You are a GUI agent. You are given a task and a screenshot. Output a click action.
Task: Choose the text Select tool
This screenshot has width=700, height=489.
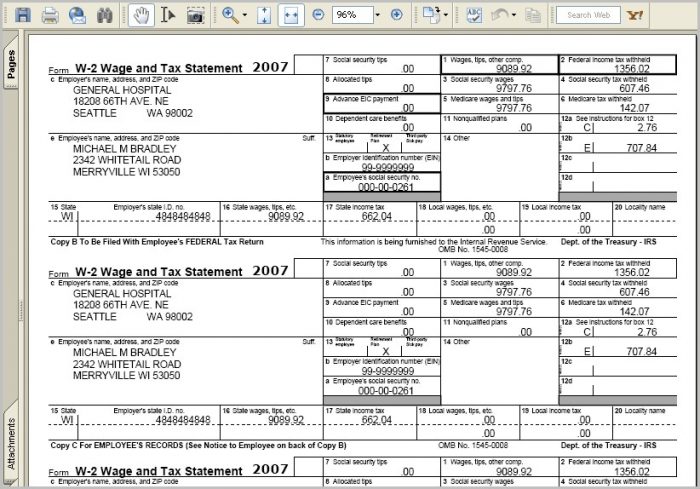(x=168, y=15)
